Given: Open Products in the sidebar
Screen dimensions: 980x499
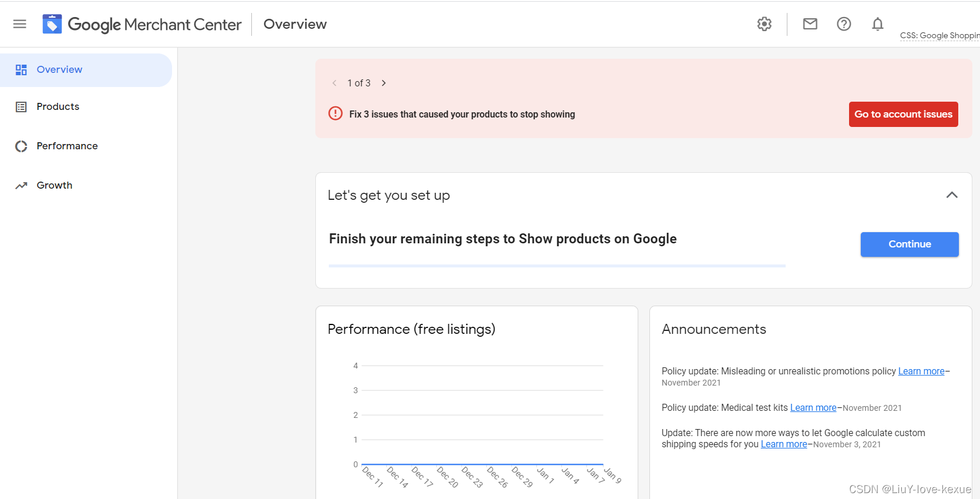Looking at the screenshot, I should pyautogui.click(x=58, y=107).
